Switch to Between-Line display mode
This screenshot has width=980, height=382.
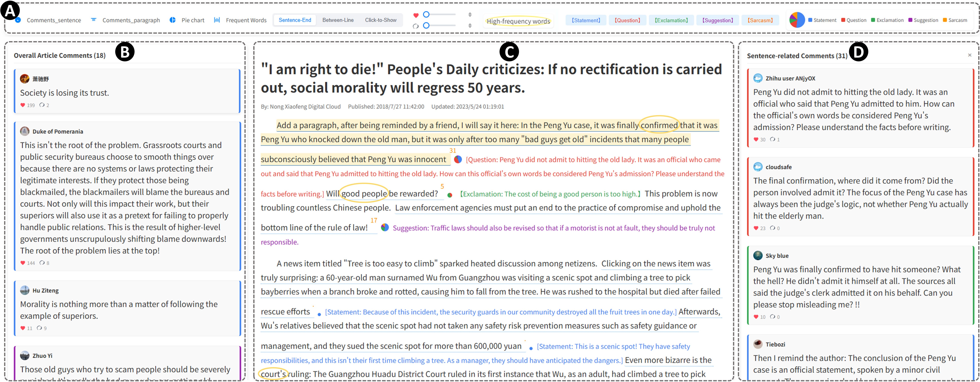338,20
